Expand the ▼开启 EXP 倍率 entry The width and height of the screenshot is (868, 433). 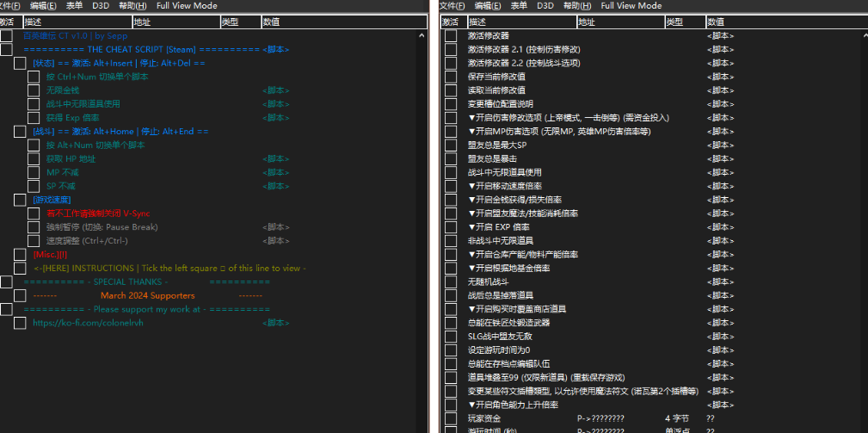[x=498, y=227]
